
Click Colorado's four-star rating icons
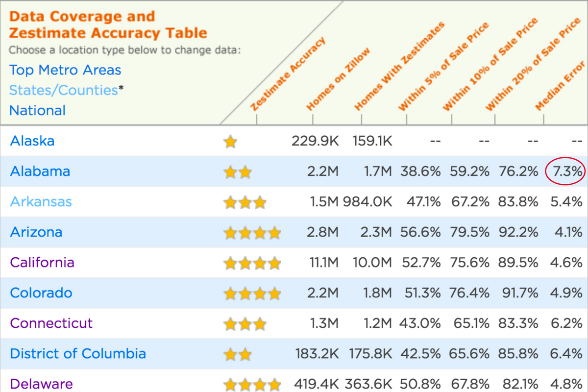[x=252, y=294]
